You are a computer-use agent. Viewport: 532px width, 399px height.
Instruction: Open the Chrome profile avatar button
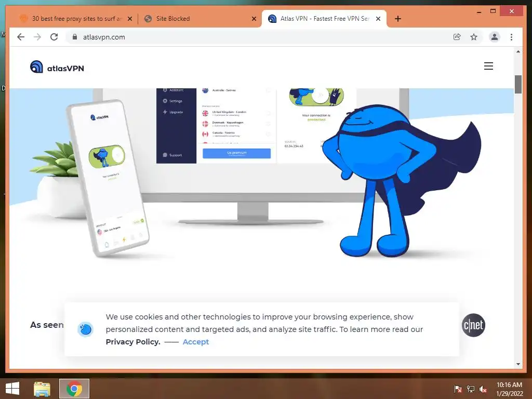tap(495, 37)
